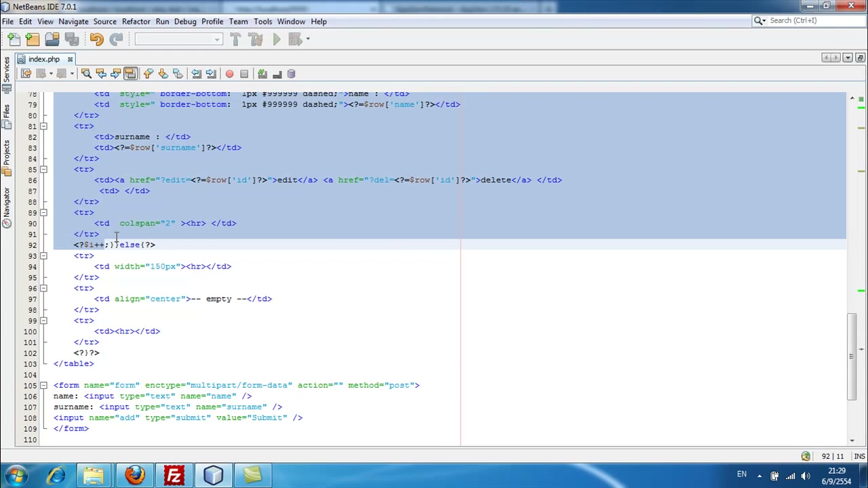This screenshot has height=488, width=868.
Task: Click the Undo arrow icon
Action: coord(96,39)
